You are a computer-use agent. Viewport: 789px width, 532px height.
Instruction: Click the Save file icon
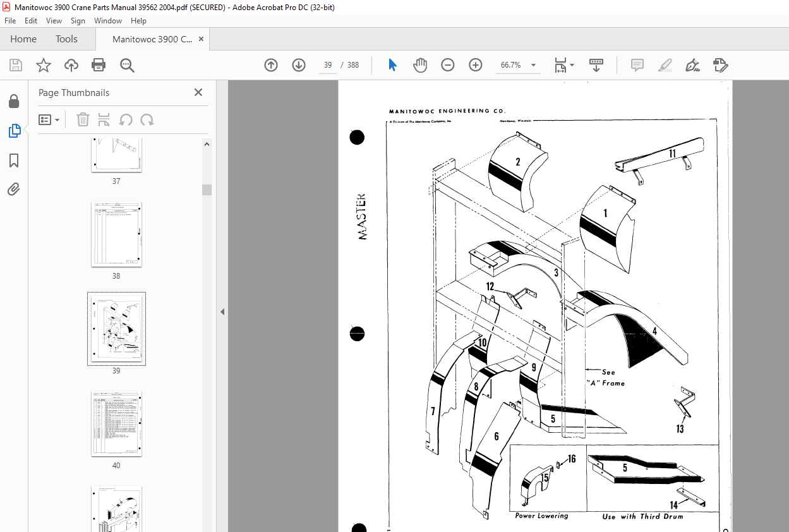click(x=16, y=65)
